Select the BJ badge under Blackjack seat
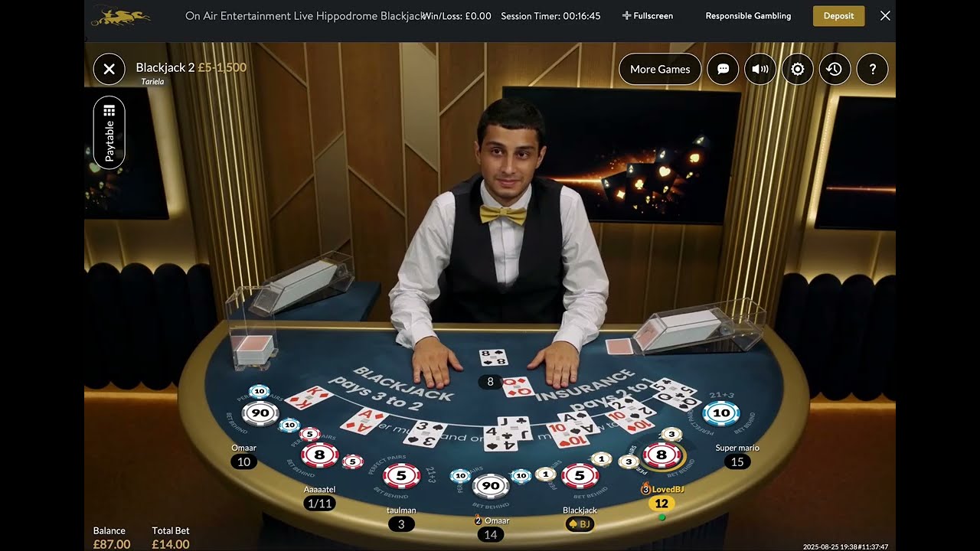980x551 pixels. click(x=580, y=524)
